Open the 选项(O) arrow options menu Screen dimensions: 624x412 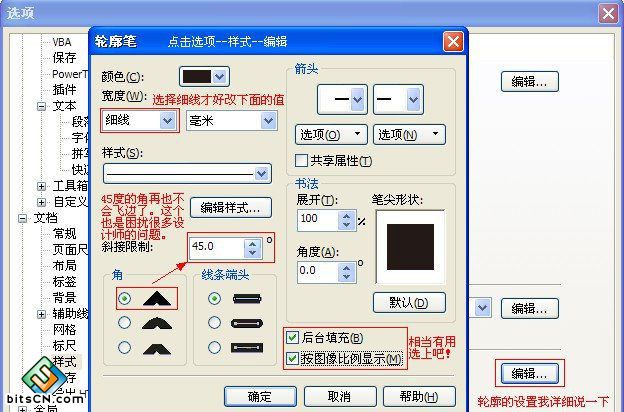[x=331, y=135]
